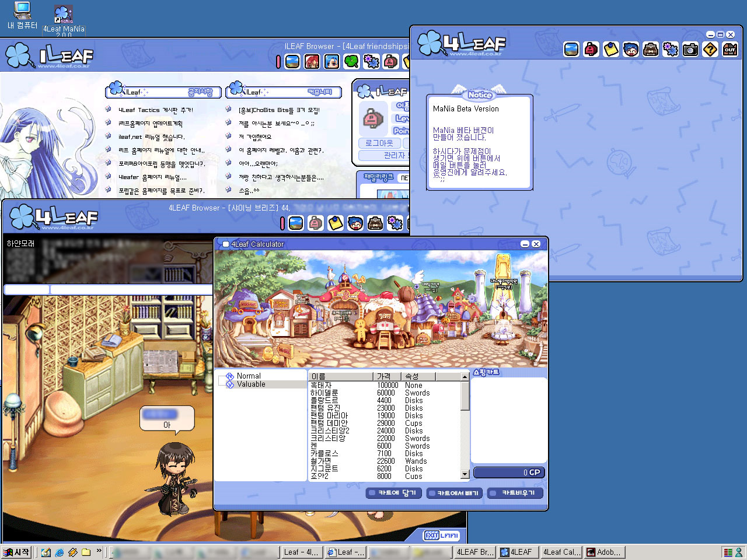Image resolution: width=747 pixels, height=560 pixels.
Task: Open 내 컴퓨터 desktop icon
Action: point(22,16)
